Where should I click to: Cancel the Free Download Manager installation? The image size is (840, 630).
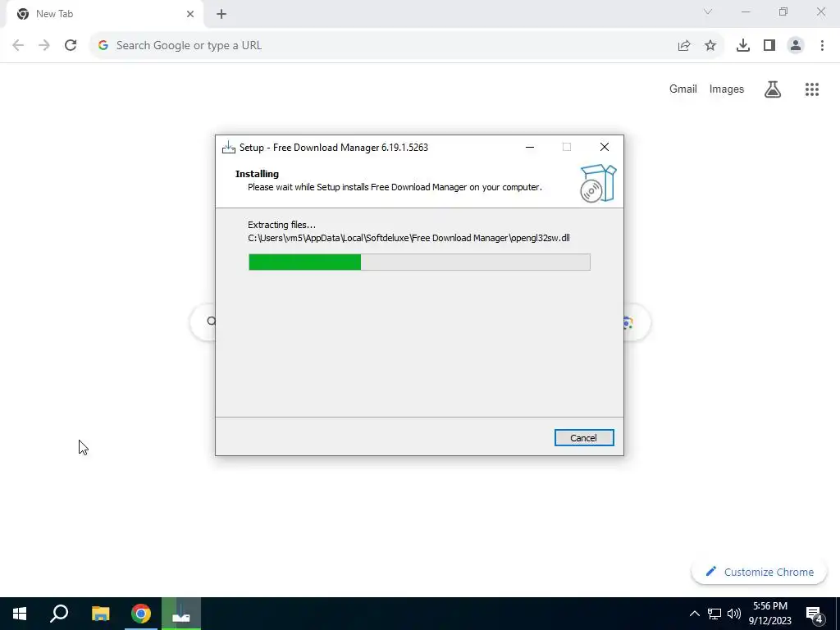[x=584, y=438]
